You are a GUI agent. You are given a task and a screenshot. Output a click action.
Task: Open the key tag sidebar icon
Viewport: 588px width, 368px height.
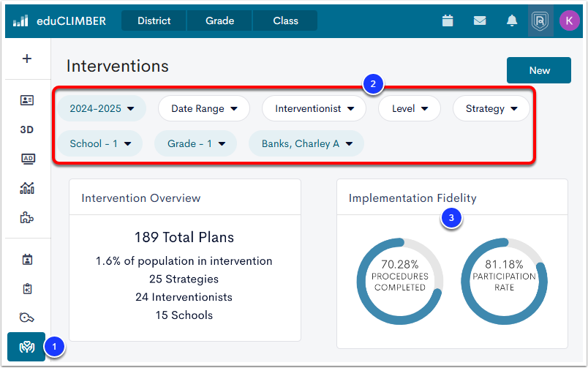tap(26, 318)
